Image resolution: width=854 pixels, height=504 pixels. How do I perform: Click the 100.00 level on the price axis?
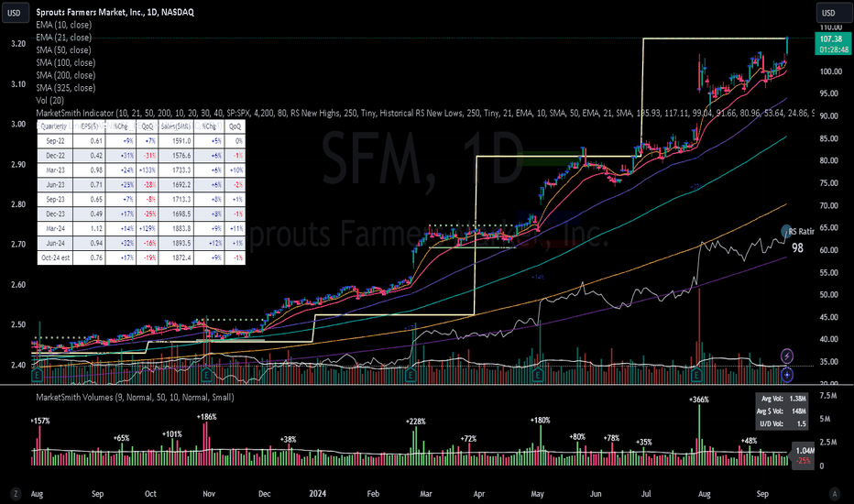point(831,71)
